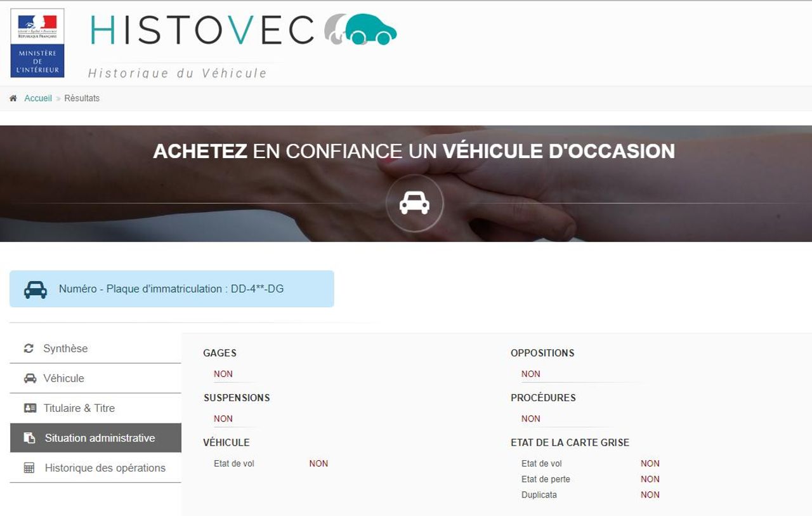Click the car icon beside Véhicule
This screenshot has width=812, height=516.
point(30,378)
